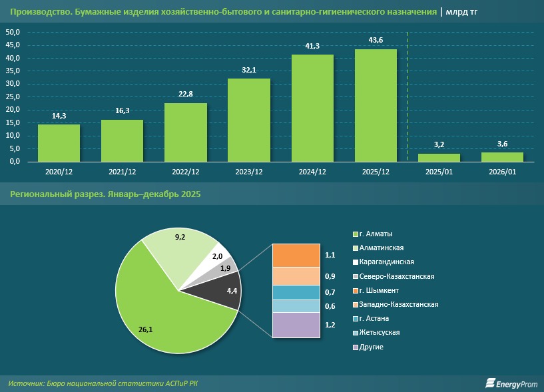Screen dimensions: 544x392
Task: Select the 2020/12 bar in the chart
Action: (59, 143)
